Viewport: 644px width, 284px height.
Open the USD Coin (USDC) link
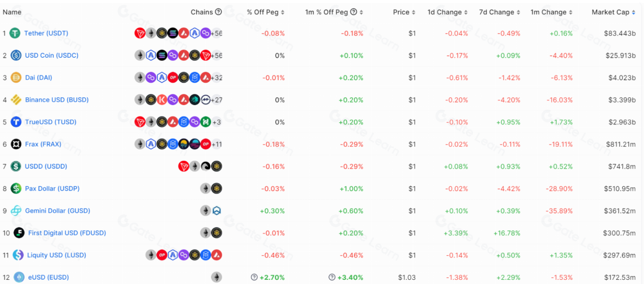pyautogui.click(x=51, y=55)
